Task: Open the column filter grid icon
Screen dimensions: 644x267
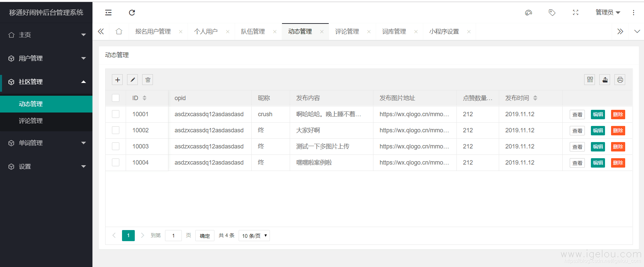Action: click(x=590, y=80)
